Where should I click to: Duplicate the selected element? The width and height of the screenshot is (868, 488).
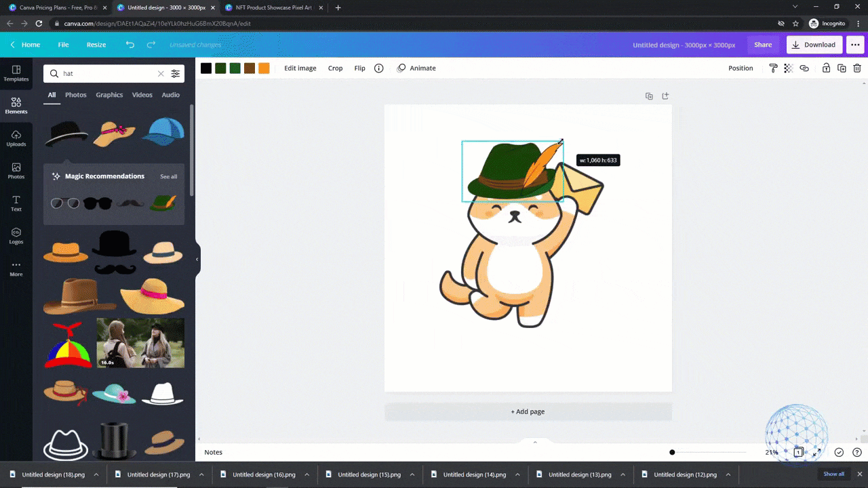point(841,68)
